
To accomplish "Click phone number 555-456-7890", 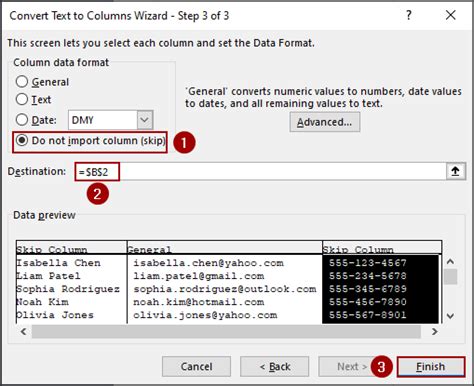I will point(368,302).
